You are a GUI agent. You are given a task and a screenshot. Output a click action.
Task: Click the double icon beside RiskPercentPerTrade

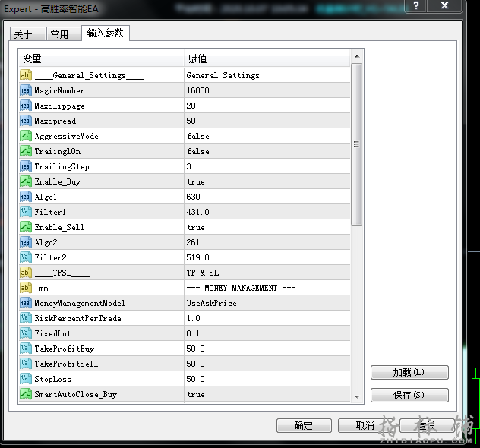(26, 318)
